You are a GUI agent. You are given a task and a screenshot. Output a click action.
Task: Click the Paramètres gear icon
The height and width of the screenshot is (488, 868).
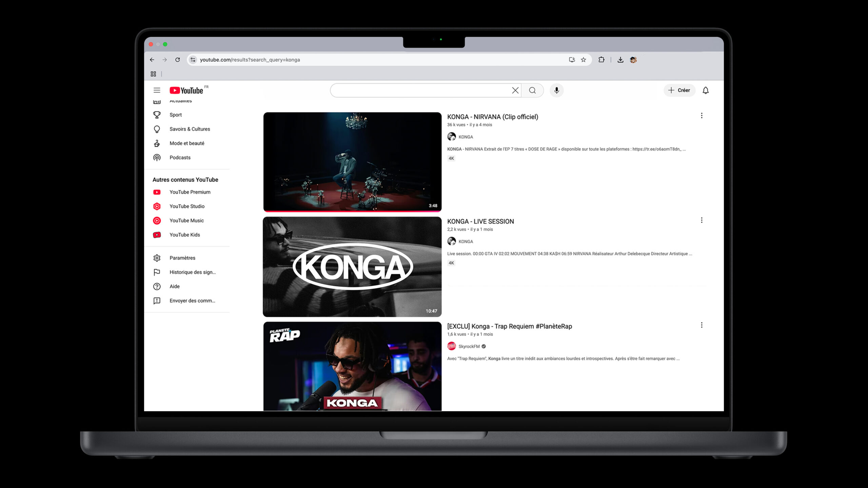(x=157, y=258)
